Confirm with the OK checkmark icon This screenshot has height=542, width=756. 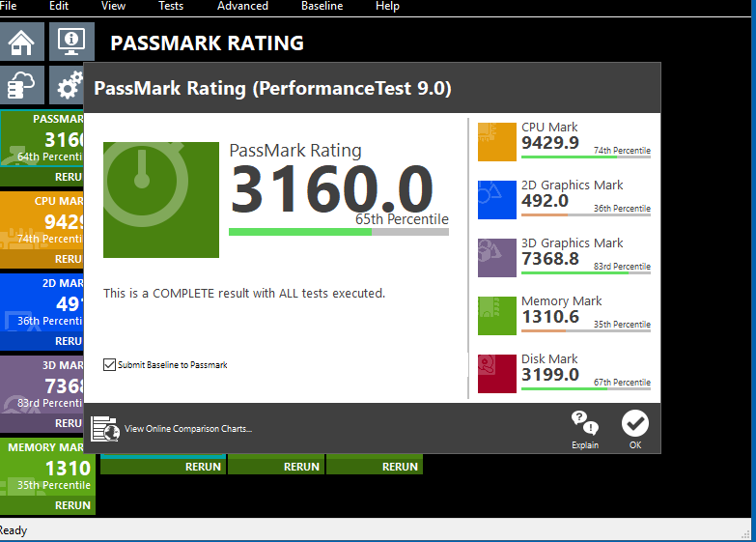pos(635,423)
